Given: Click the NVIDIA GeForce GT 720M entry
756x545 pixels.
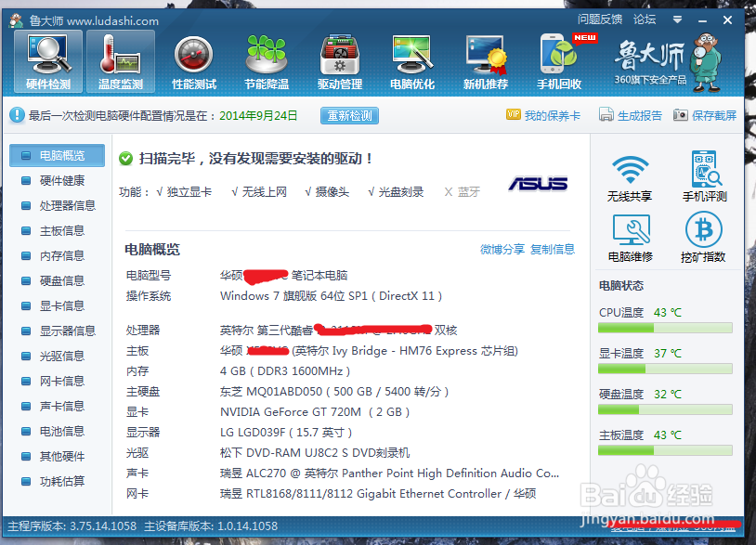Looking at the screenshot, I should tap(315, 412).
